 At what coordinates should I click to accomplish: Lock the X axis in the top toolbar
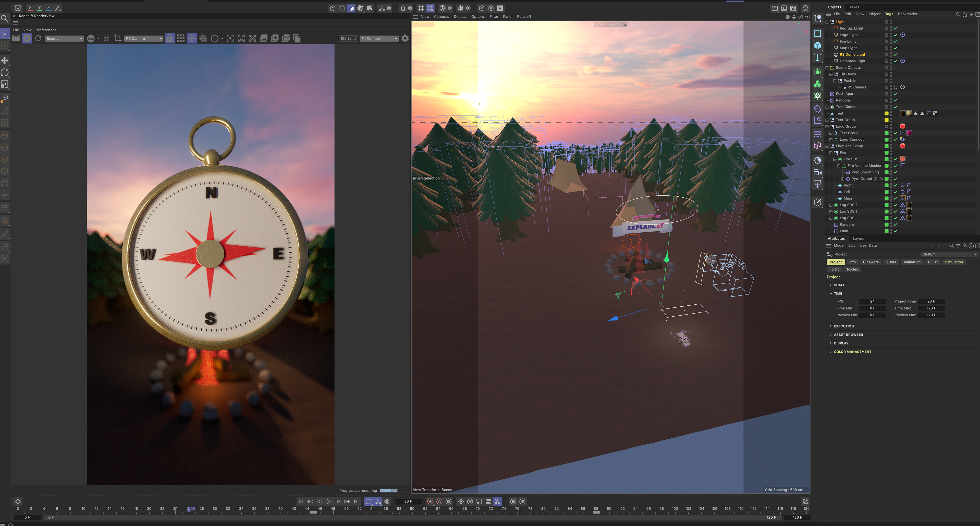pos(30,8)
